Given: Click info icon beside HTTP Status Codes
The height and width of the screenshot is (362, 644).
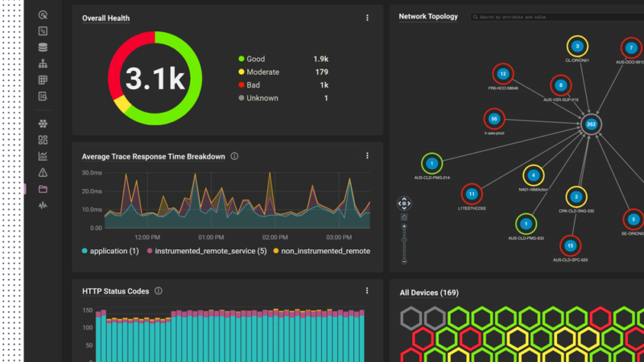Looking at the screenshot, I should point(159,291).
